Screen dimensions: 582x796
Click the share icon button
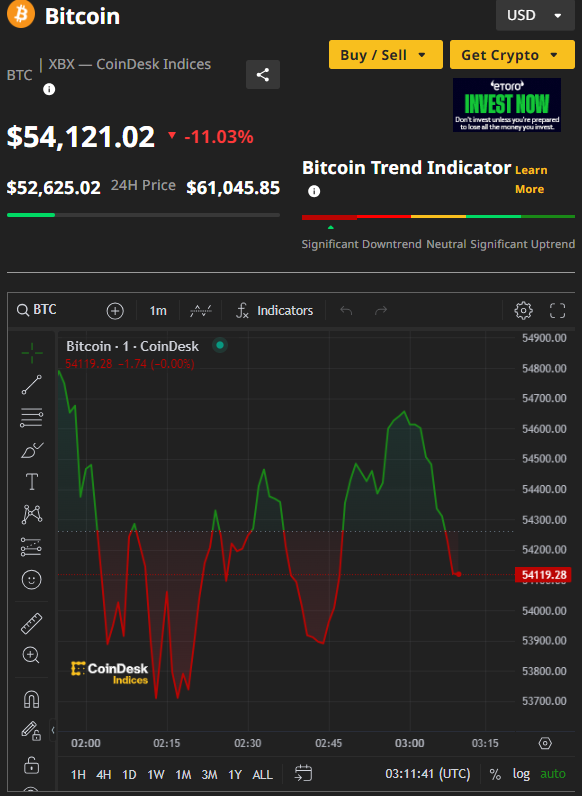pos(263,75)
